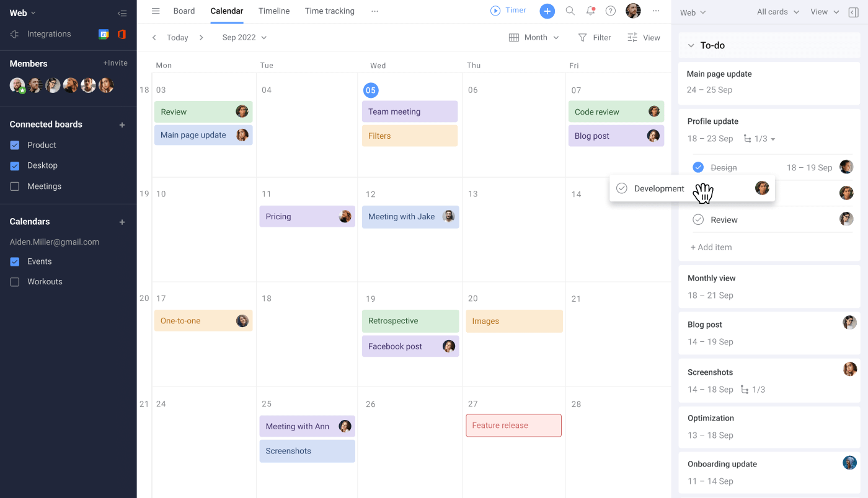Open the help question mark
Screen dimensions: 868x498
tap(611, 11)
